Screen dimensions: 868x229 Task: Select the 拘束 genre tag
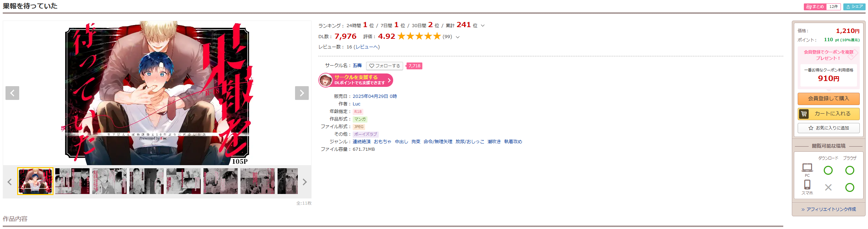[416, 142]
